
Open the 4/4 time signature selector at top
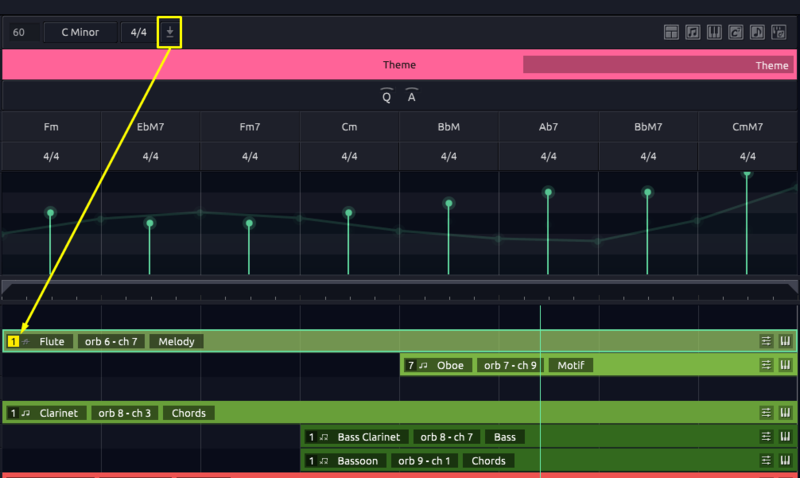(139, 33)
